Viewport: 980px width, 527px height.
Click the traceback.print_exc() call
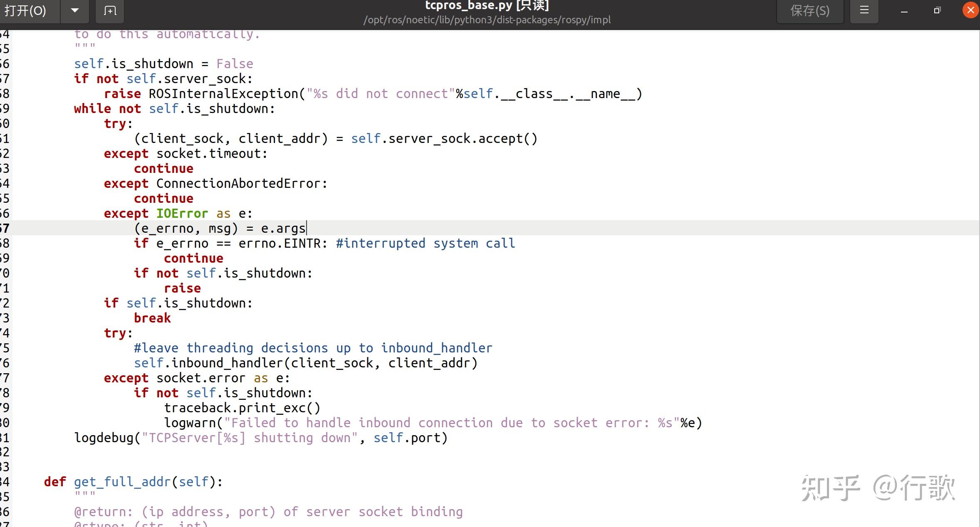(242, 408)
